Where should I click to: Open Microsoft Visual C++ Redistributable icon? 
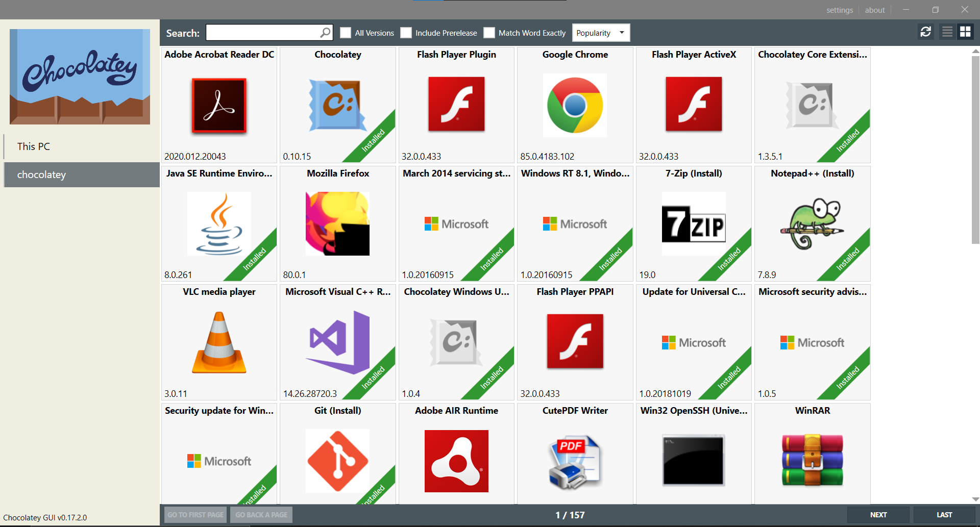(337, 342)
